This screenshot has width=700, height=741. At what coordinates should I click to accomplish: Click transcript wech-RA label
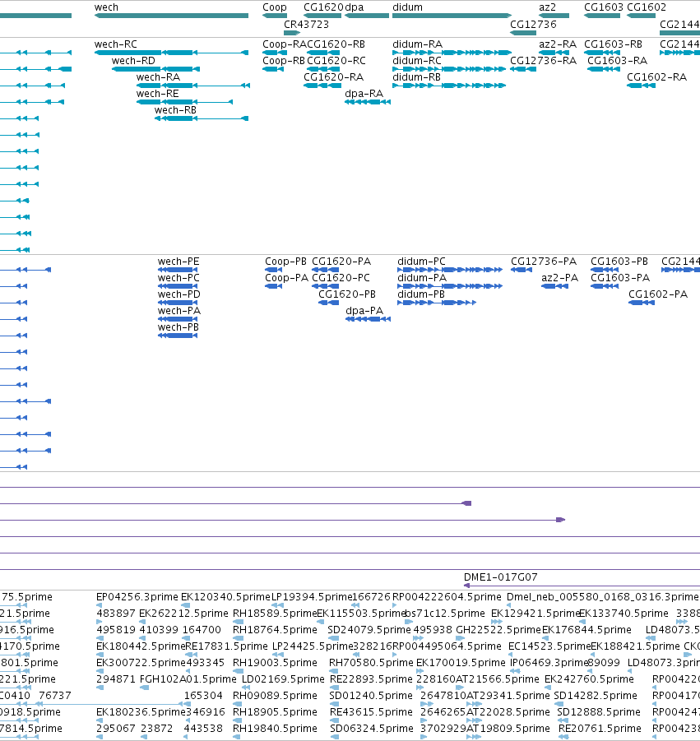tap(158, 77)
